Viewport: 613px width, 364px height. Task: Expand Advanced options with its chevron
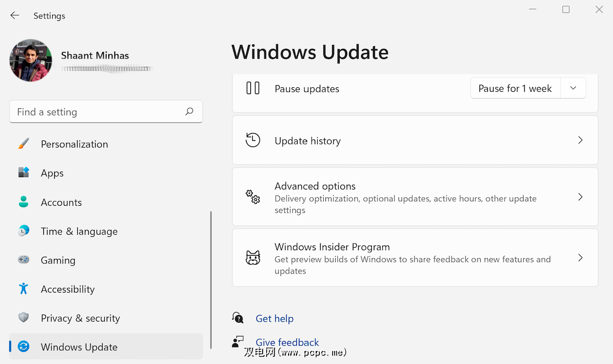580,197
